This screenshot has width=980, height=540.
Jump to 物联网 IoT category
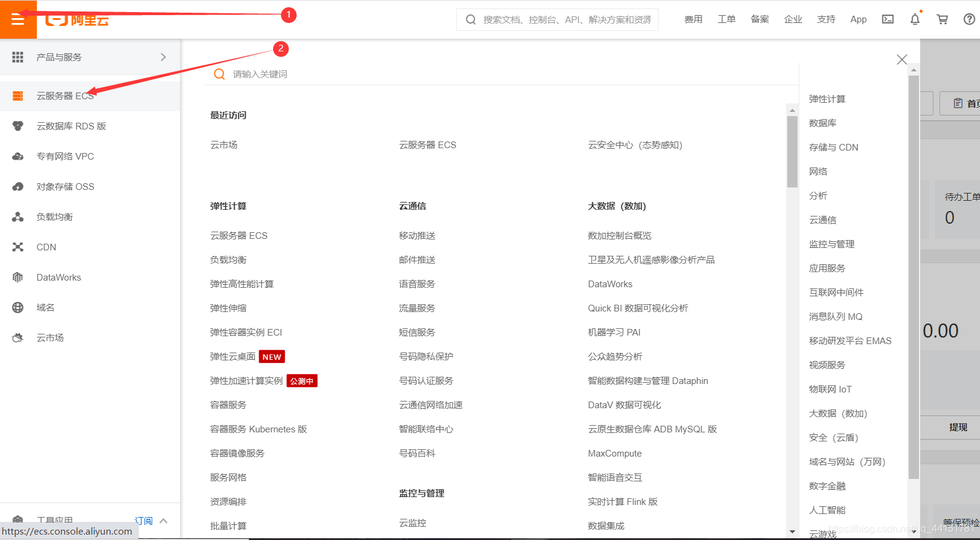[x=830, y=389]
